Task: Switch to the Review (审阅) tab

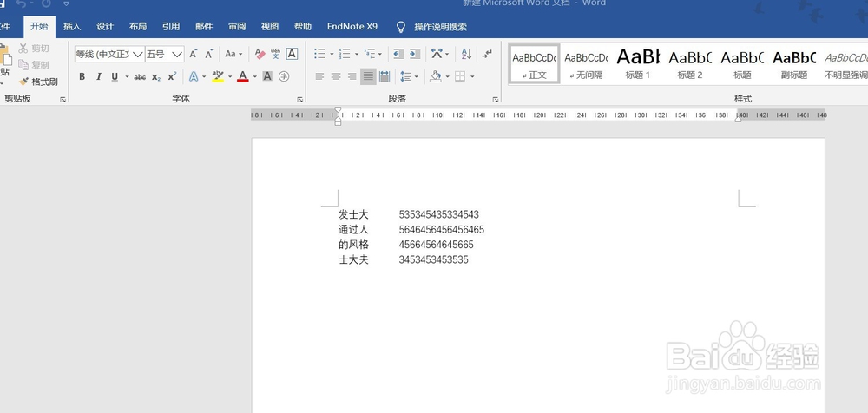Action: point(236,27)
